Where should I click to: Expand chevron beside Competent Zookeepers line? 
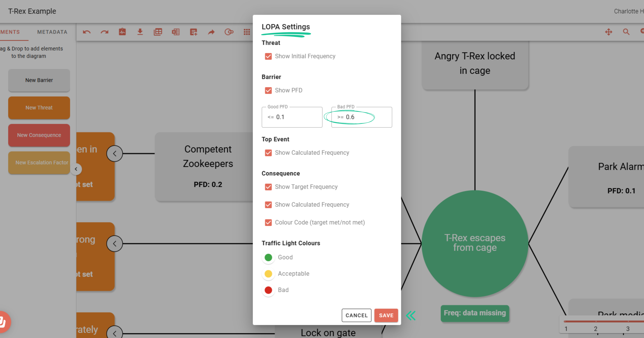(x=115, y=154)
